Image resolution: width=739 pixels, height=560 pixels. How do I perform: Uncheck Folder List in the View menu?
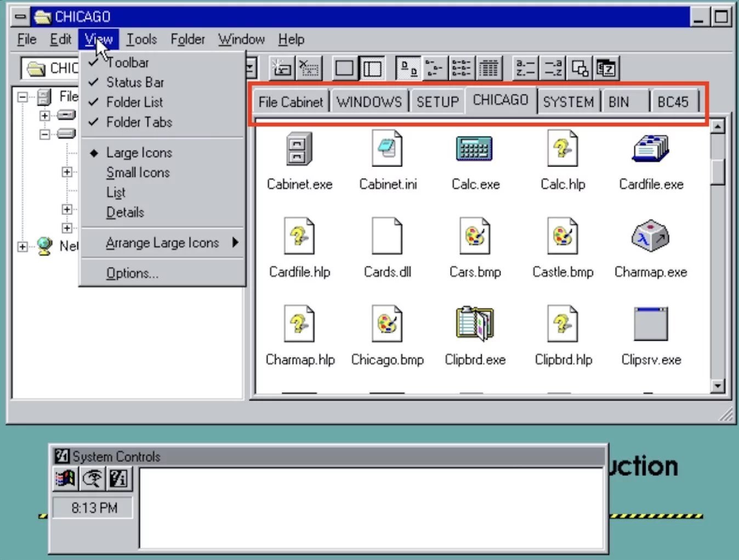162,102
